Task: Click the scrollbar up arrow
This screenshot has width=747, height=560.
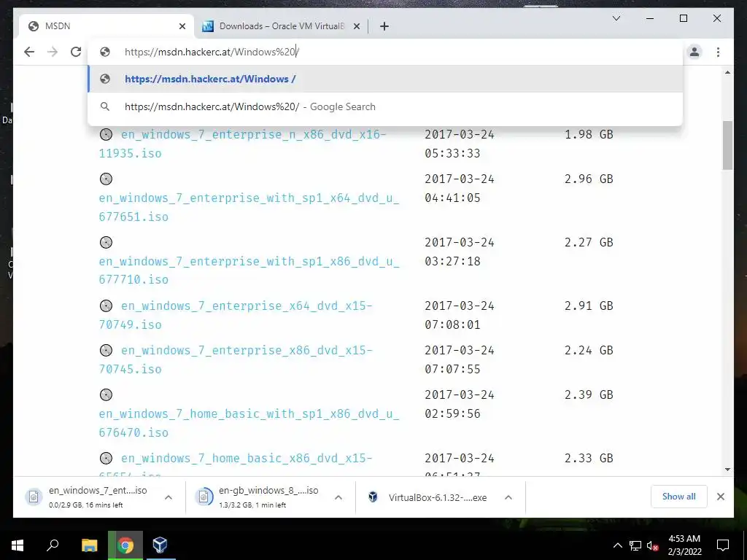Action: pos(727,72)
